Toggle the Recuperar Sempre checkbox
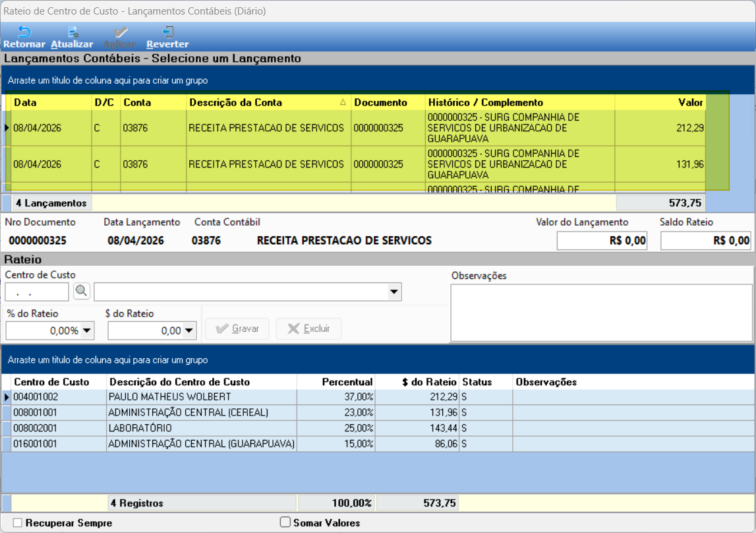 (x=18, y=523)
